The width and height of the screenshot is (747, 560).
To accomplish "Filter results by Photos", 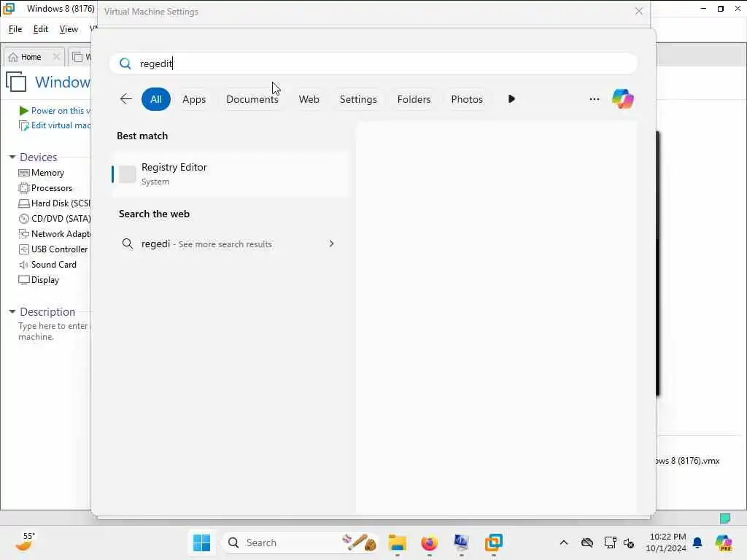I will click(466, 99).
